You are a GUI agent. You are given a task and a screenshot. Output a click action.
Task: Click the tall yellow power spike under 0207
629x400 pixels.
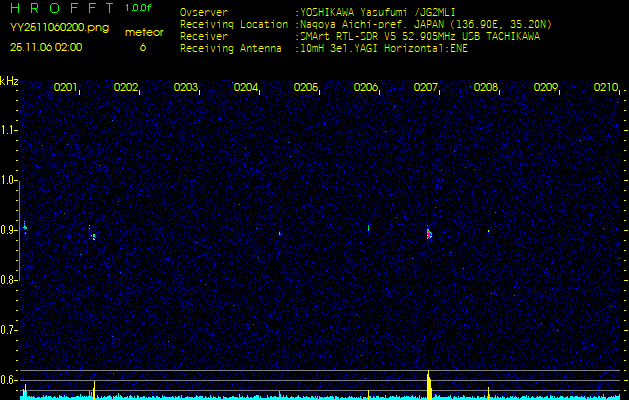coord(429,385)
